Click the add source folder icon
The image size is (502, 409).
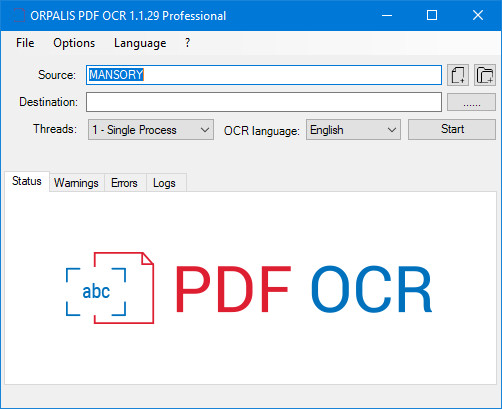(x=485, y=75)
